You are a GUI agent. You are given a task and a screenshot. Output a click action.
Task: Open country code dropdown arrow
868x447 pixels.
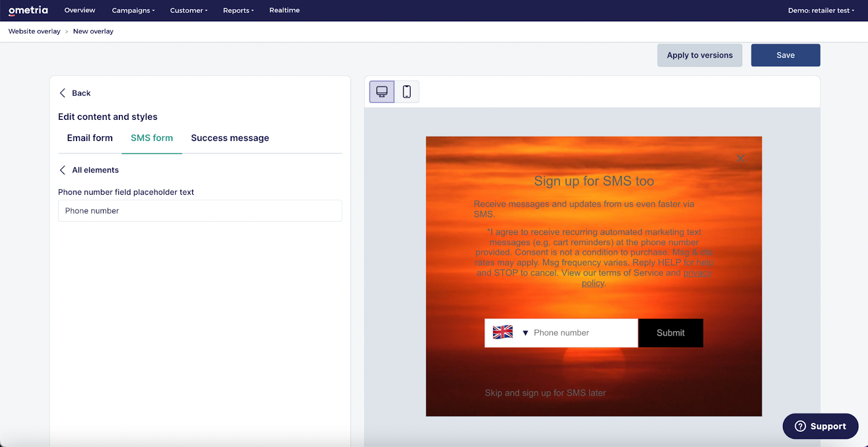525,333
